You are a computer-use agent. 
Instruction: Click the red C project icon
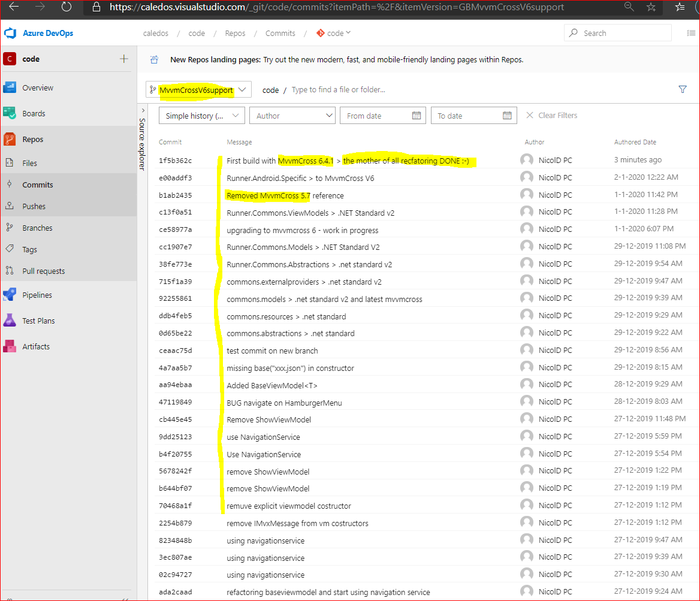[10, 59]
